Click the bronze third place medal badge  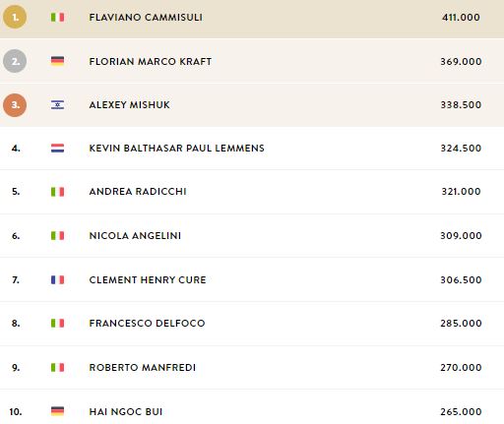coord(15,105)
